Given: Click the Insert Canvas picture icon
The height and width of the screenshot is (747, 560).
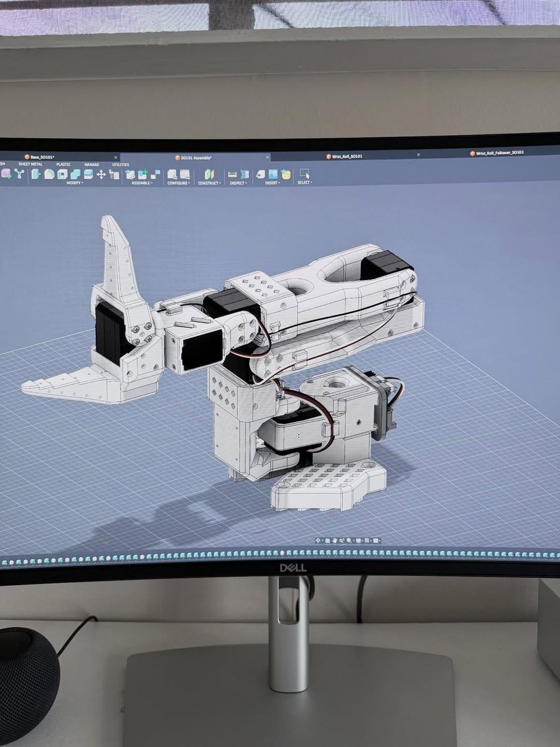Looking at the screenshot, I should point(273,174).
